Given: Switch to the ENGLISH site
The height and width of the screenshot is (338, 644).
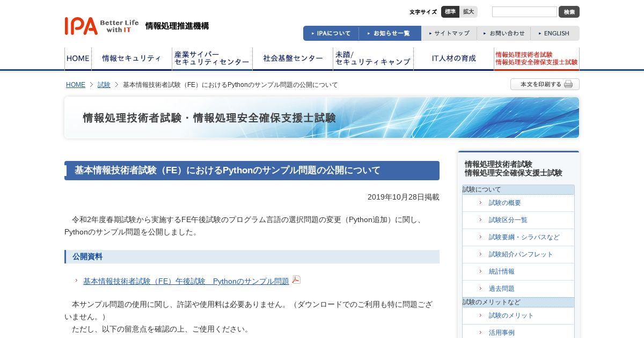Looking at the screenshot, I should (x=555, y=33).
